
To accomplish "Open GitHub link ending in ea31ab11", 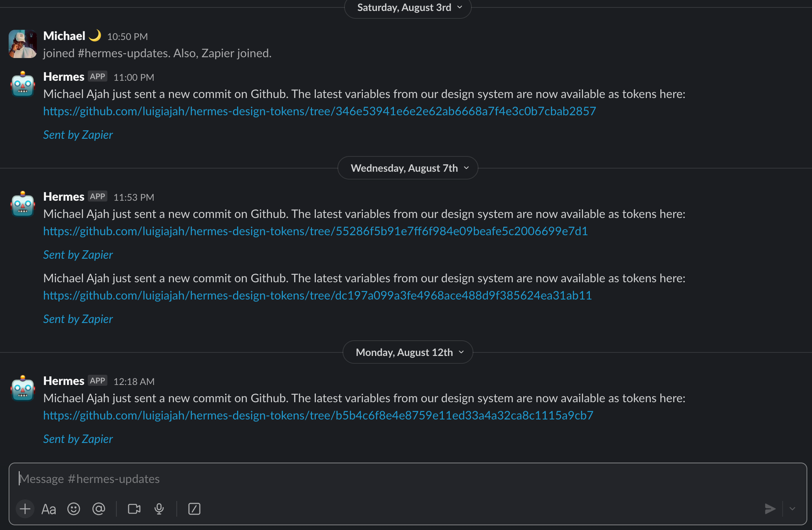I will coord(317,296).
